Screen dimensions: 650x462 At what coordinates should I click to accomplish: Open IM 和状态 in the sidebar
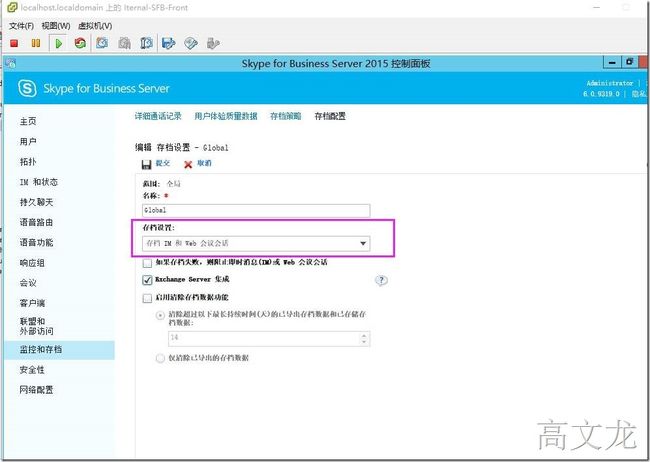pos(39,182)
